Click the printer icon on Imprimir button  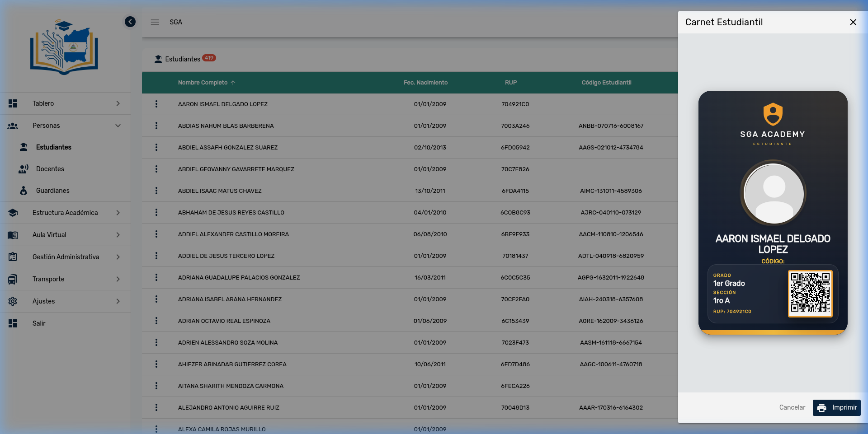[821, 408]
